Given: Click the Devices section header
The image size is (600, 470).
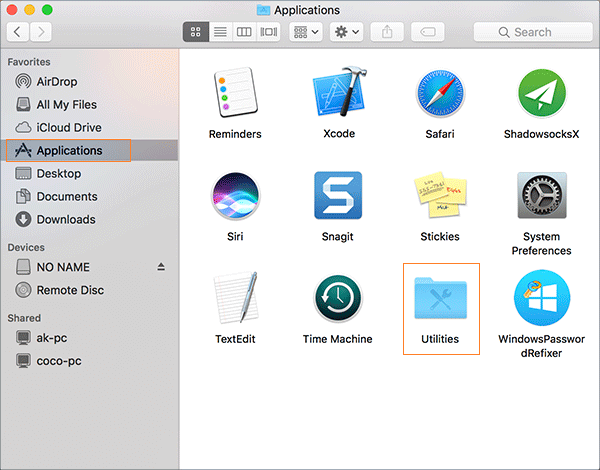Looking at the screenshot, I should (x=26, y=248).
